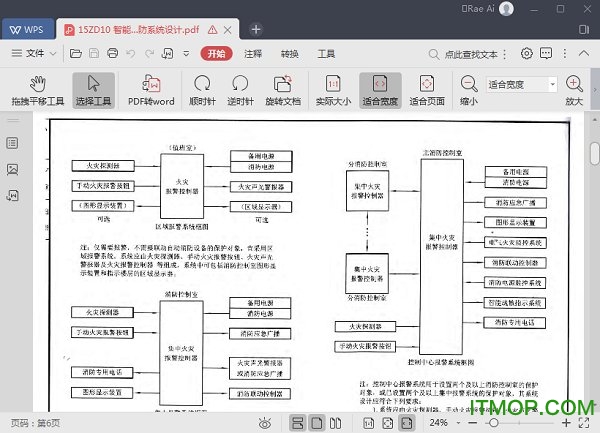Increase zoom with plus button
This screenshot has height=433, width=600.
coord(566,423)
